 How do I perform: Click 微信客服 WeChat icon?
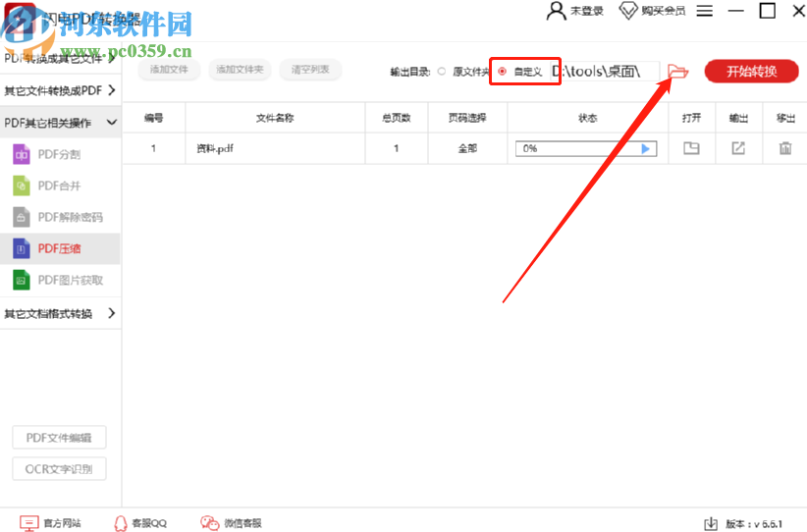coord(209,523)
